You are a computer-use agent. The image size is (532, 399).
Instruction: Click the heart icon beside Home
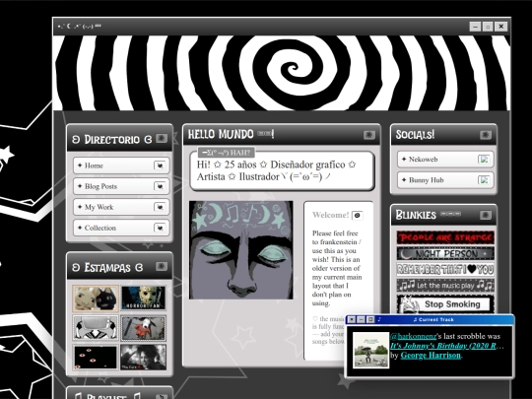[x=160, y=166]
